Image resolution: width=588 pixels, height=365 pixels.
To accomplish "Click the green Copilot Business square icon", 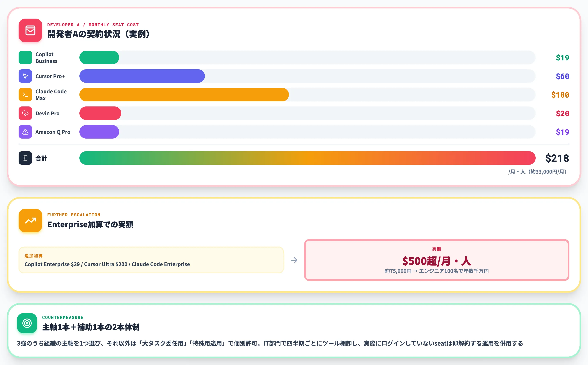I will pos(25,57).
